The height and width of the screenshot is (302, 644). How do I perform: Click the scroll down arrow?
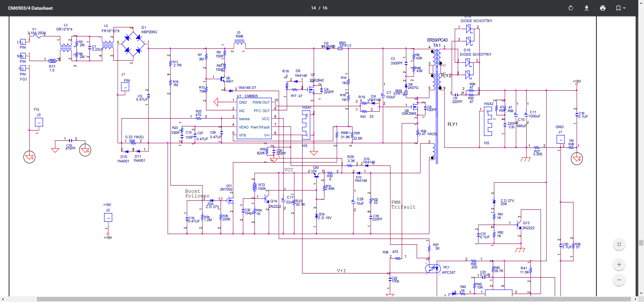[641, 294]
